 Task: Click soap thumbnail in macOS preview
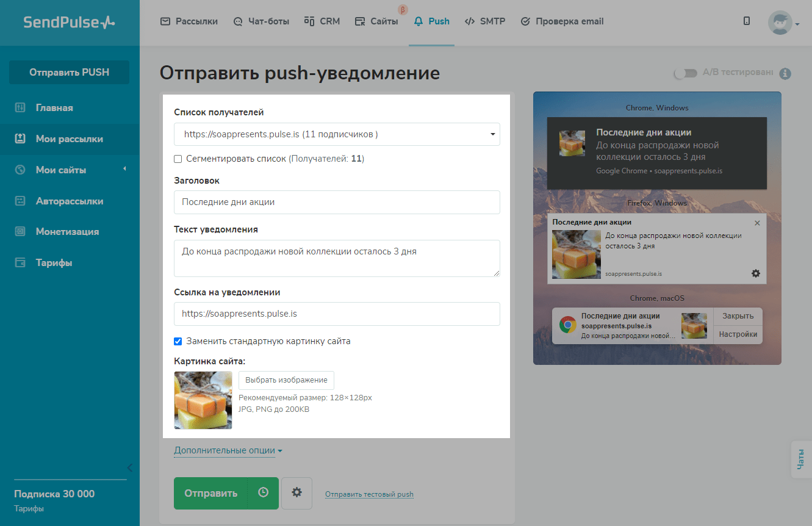(694, 326)
